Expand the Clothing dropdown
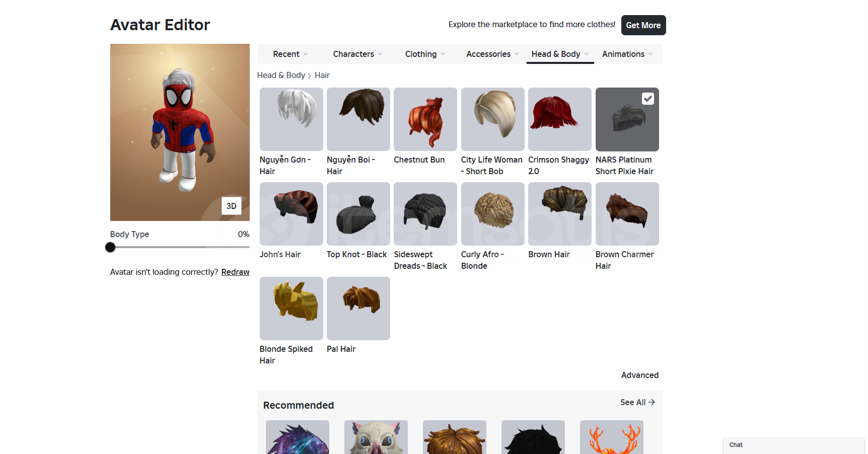 (x=425, y=54)
